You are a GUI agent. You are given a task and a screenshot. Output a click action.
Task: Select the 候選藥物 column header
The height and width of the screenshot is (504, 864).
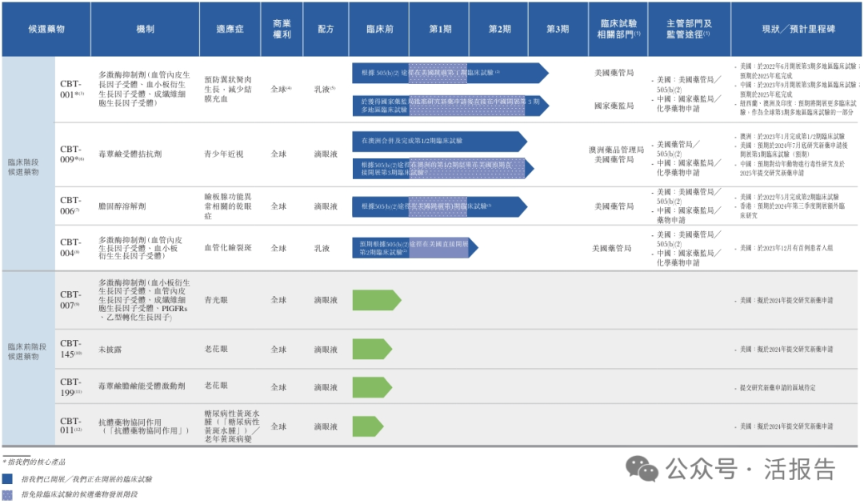[x=46, y=29]
